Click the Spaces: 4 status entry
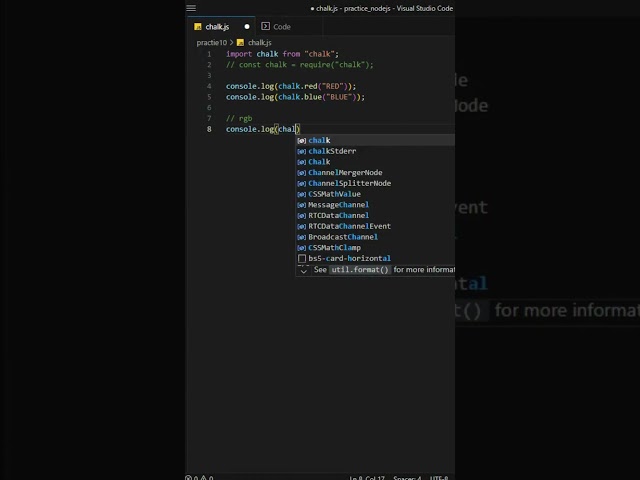 (x=407, y=478)
